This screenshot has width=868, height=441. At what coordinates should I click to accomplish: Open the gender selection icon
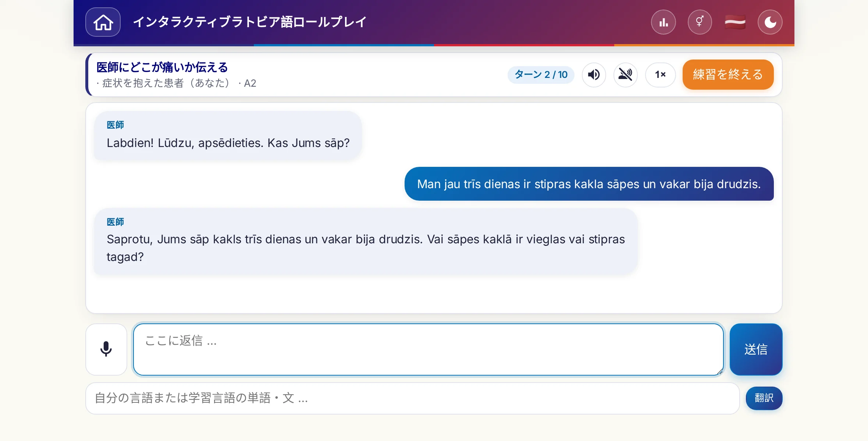700,22
